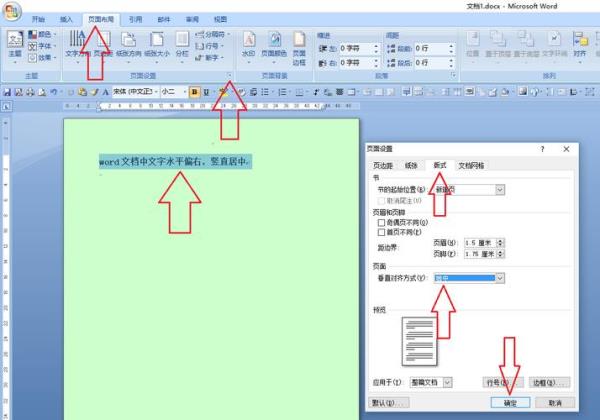
Task: Open the paper Orientation (纸张方向) icon
Action: pos(129,43)
